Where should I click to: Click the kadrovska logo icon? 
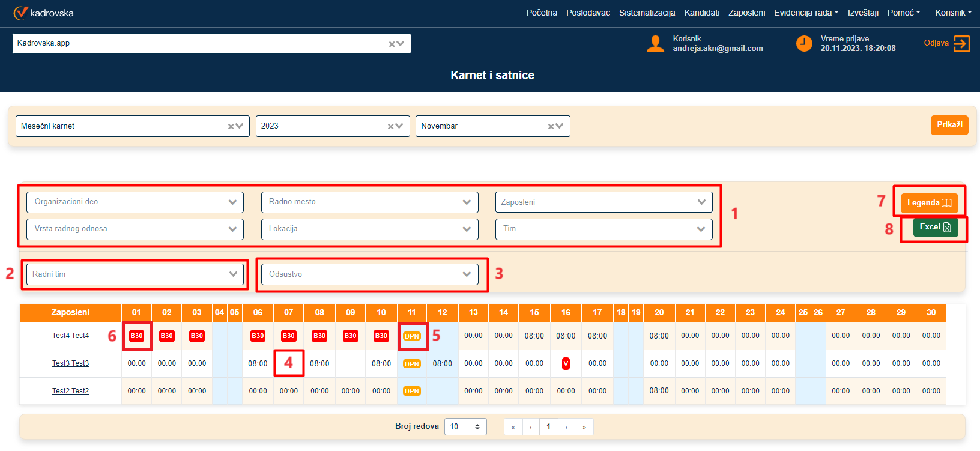(21, 13)
